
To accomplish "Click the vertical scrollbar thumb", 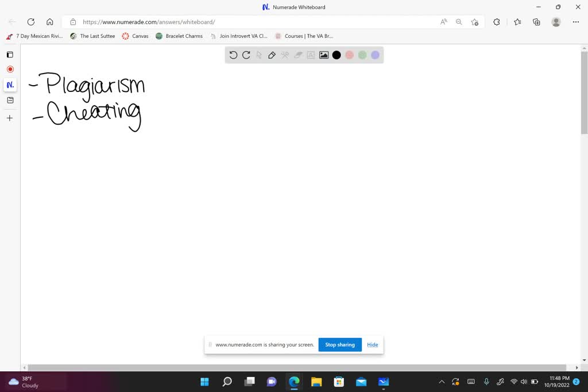I will 584,93.
